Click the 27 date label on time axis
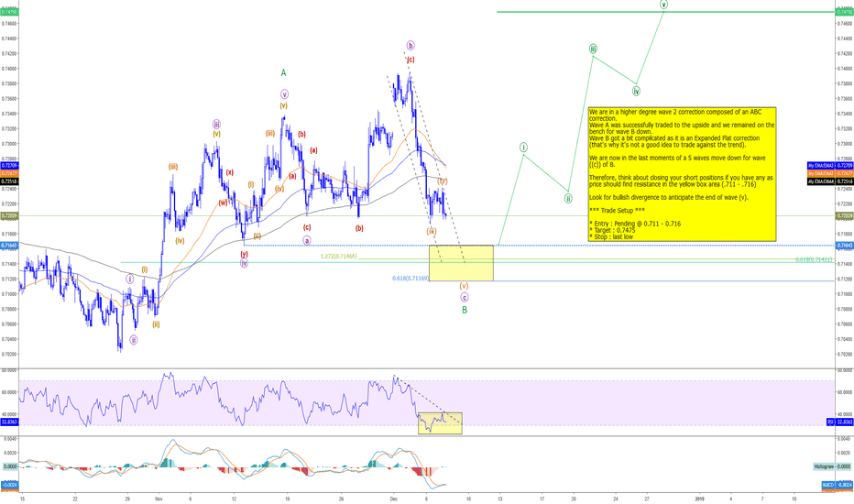854x504 pixels. (647, 498)
